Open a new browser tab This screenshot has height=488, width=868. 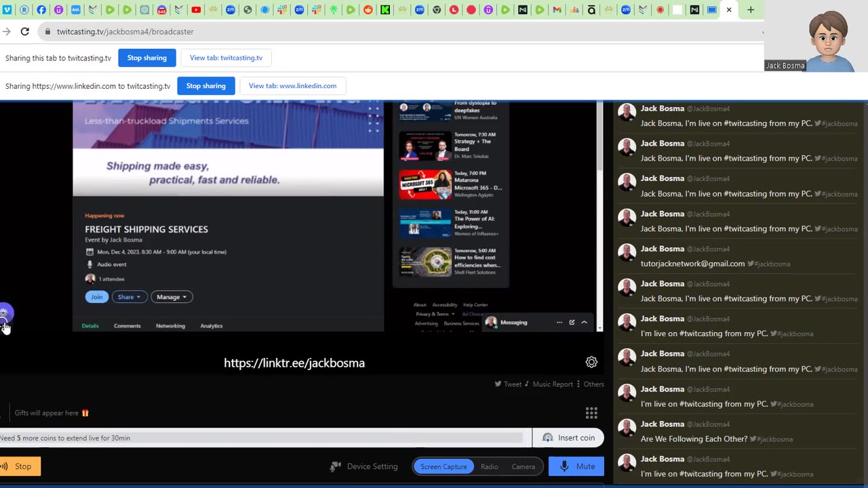[751, 10]
